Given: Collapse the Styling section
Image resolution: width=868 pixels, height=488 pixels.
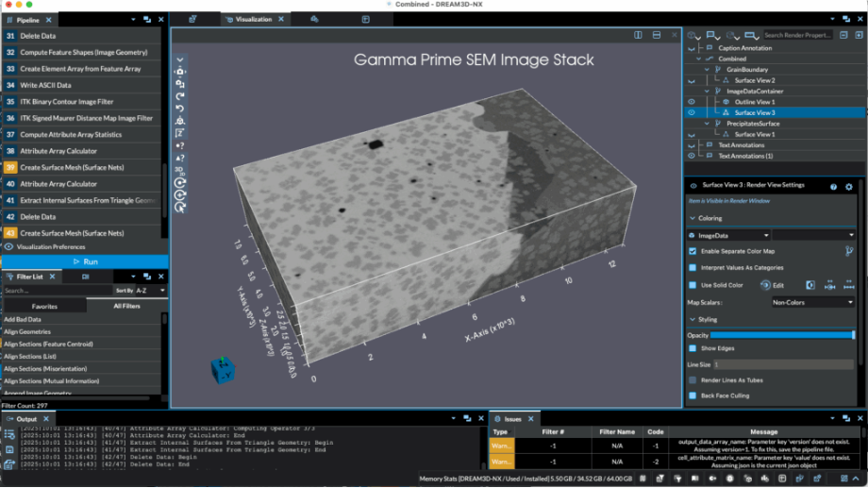Looking at the screenshot, I should coord(693,320).
